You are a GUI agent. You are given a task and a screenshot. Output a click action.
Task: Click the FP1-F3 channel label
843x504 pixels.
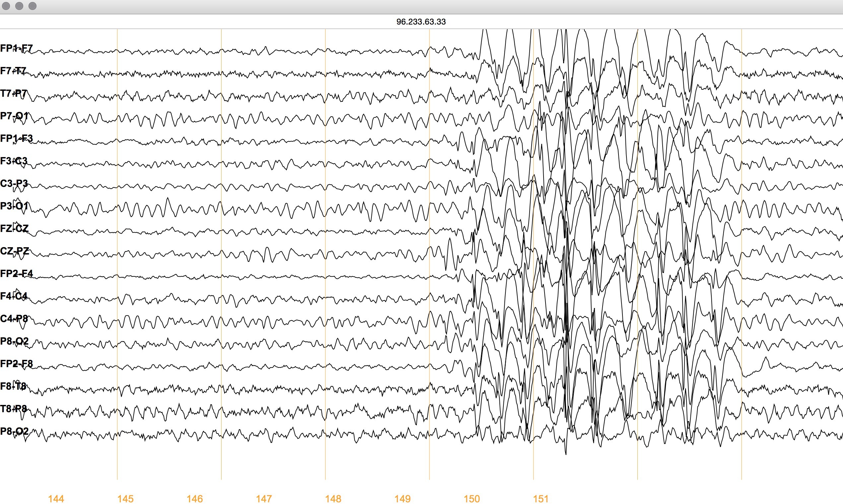click(x=16, y=138)
